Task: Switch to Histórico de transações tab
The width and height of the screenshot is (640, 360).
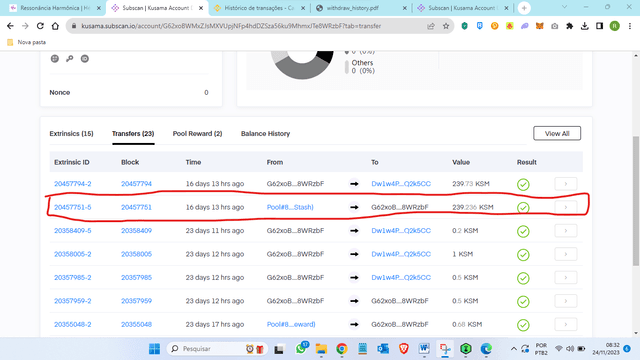Action: [260, 8]
